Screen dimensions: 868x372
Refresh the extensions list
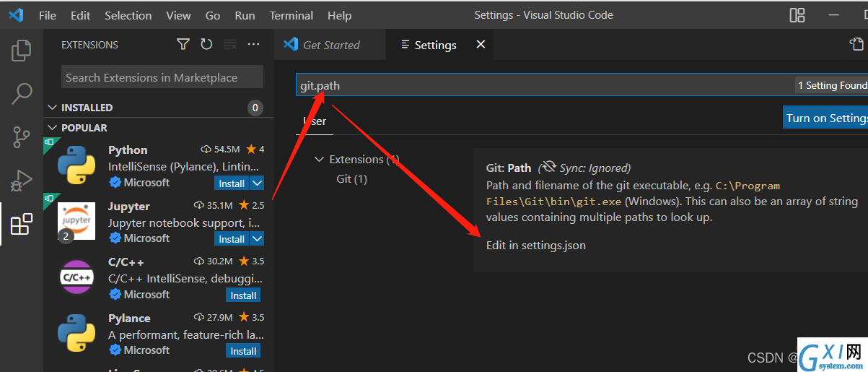pos(206,45)
